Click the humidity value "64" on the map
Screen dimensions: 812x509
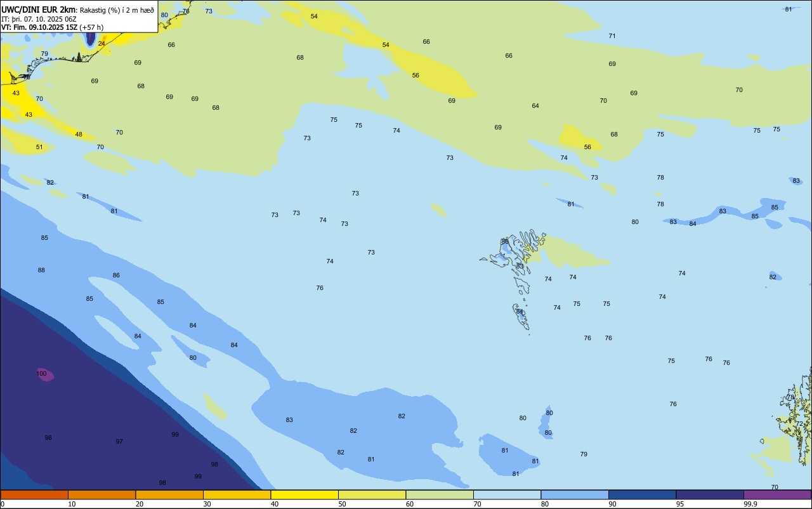[535, 106]
